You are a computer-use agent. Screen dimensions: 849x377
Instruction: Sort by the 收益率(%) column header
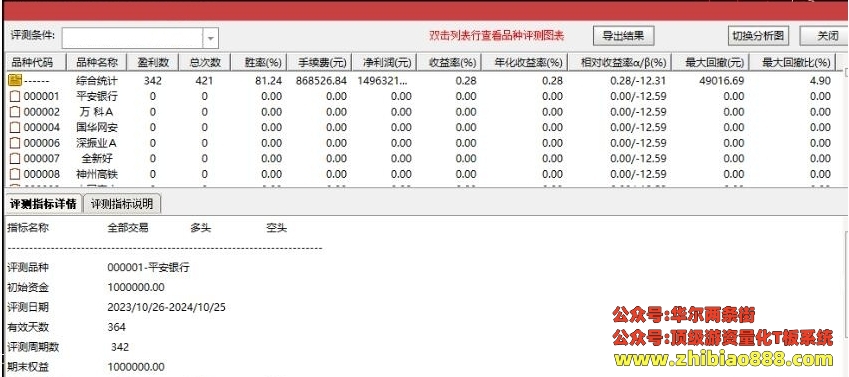coord(449,63)
